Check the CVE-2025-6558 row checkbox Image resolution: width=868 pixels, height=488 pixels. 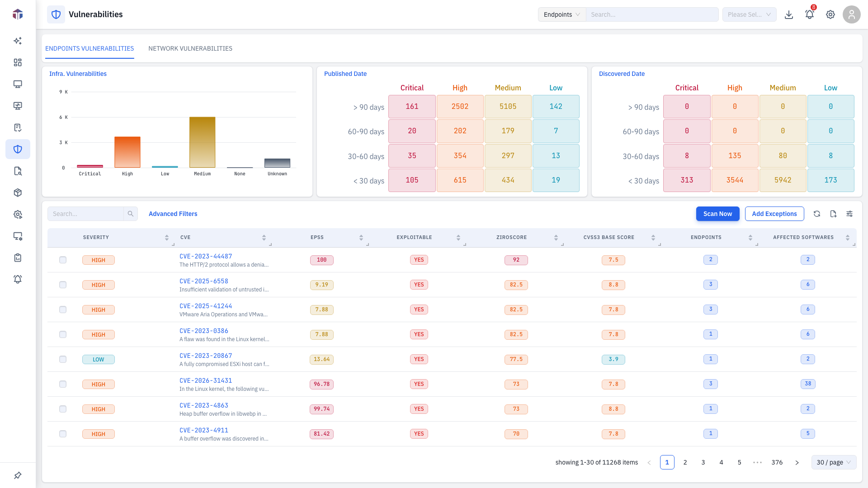(63, 285)
